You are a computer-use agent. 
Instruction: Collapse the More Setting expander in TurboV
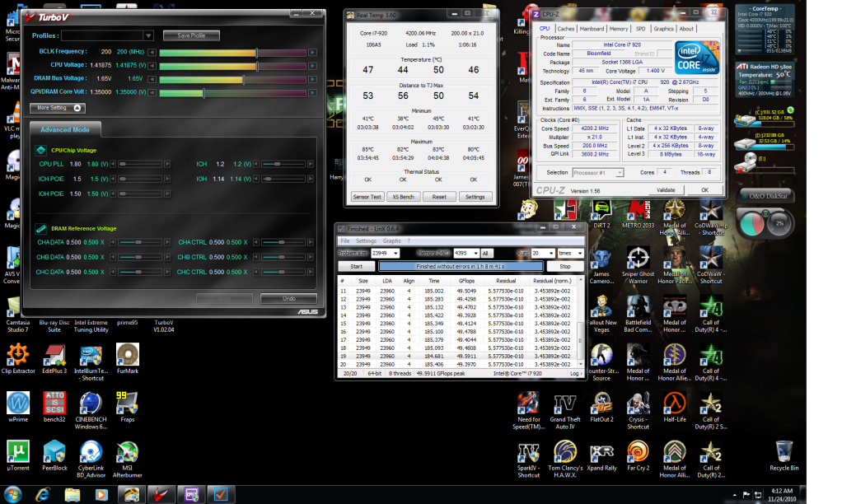coord(58,108)
